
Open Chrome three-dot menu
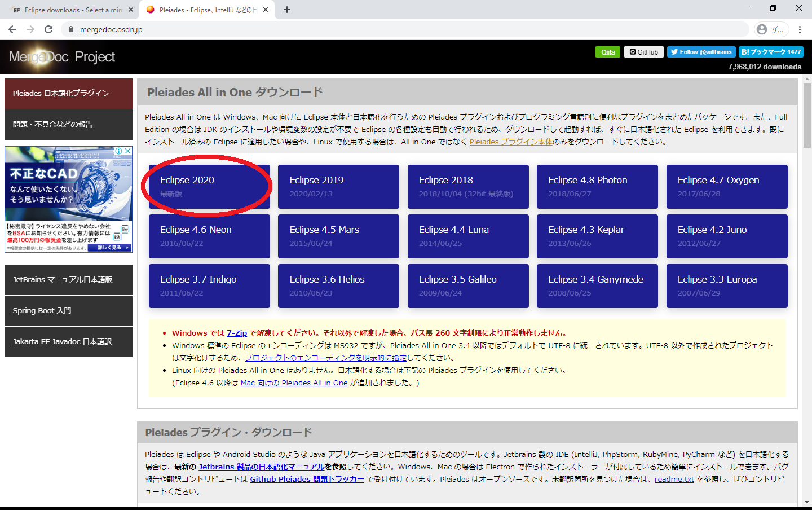click(x=800, y=29)
